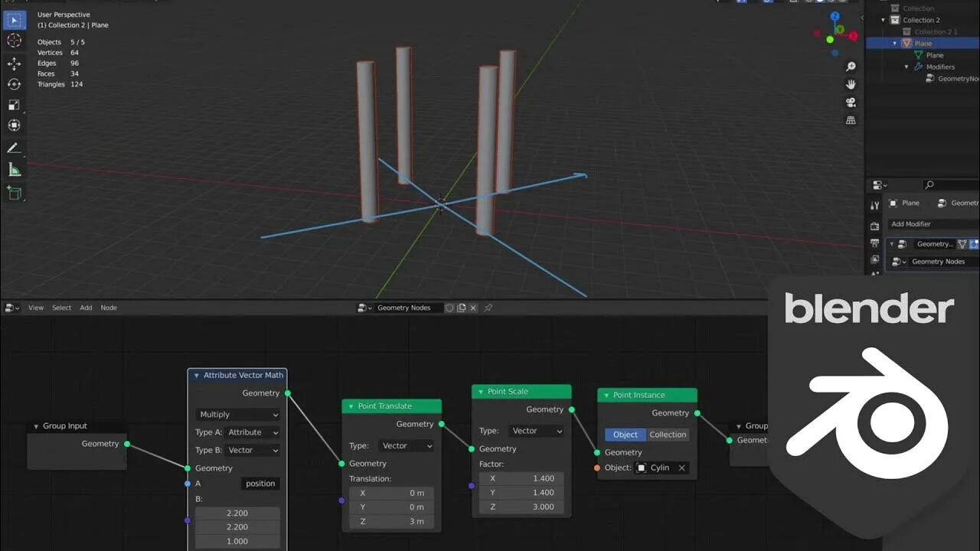Collapse the Attribute Vector Math node

click(x=196, y=376)
